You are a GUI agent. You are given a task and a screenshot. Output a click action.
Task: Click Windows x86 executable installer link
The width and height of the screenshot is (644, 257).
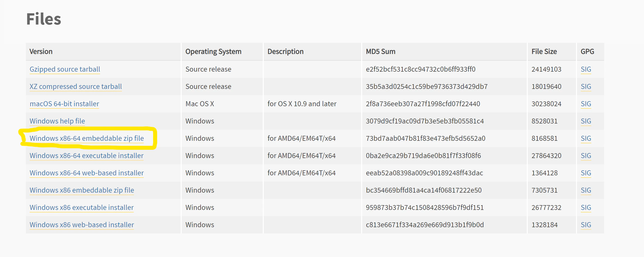coord(82,207)
